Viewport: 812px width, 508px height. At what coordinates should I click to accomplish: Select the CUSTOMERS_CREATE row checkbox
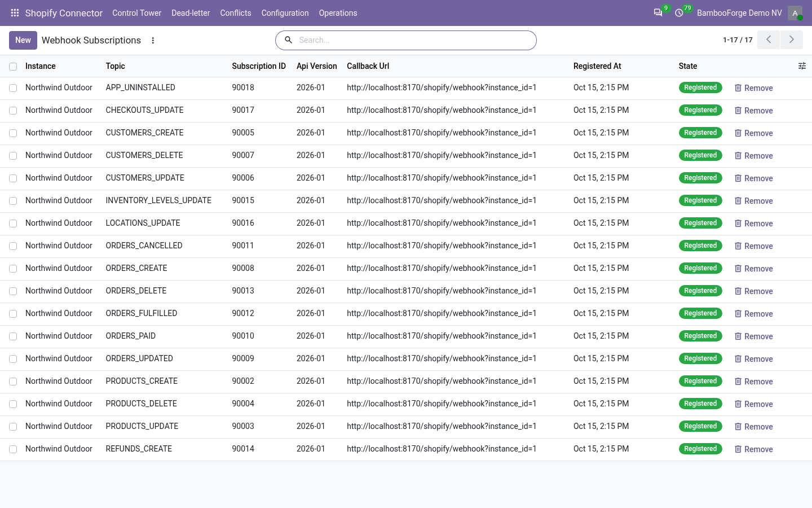(13, 133)
